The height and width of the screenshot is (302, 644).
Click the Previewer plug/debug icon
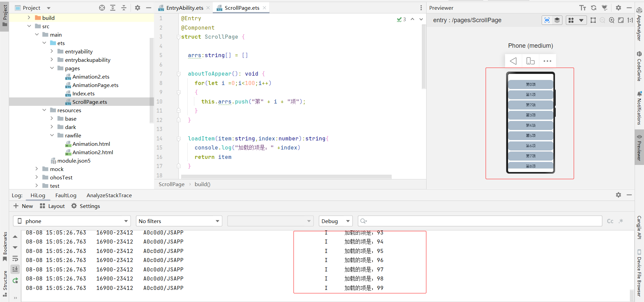605,8
